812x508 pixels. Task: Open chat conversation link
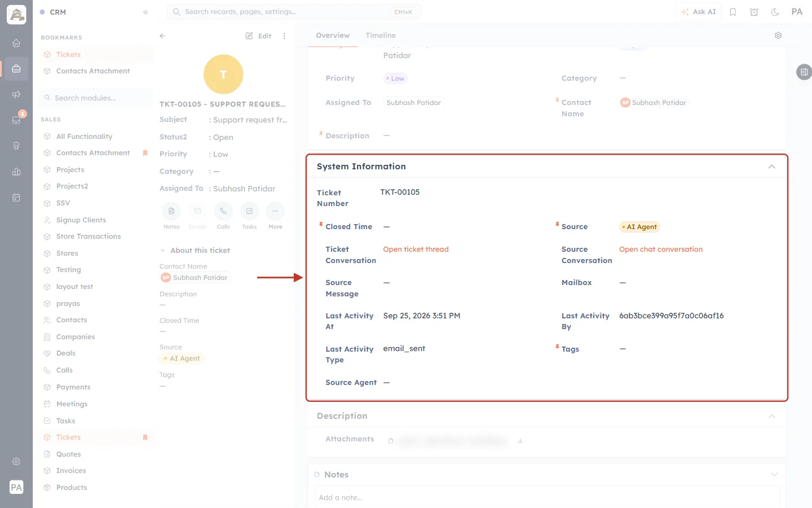(661, 249)
